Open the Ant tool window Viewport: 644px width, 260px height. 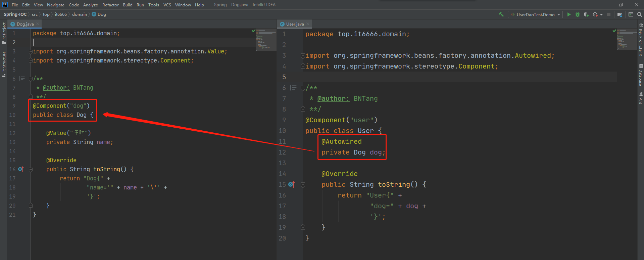641,98
